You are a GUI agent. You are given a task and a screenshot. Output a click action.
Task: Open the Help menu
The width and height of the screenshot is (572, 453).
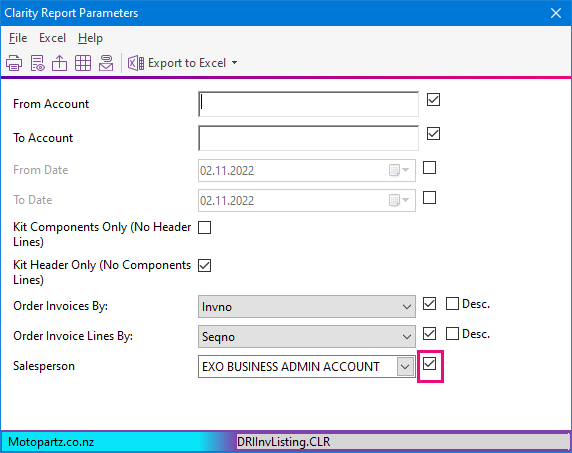90,38
